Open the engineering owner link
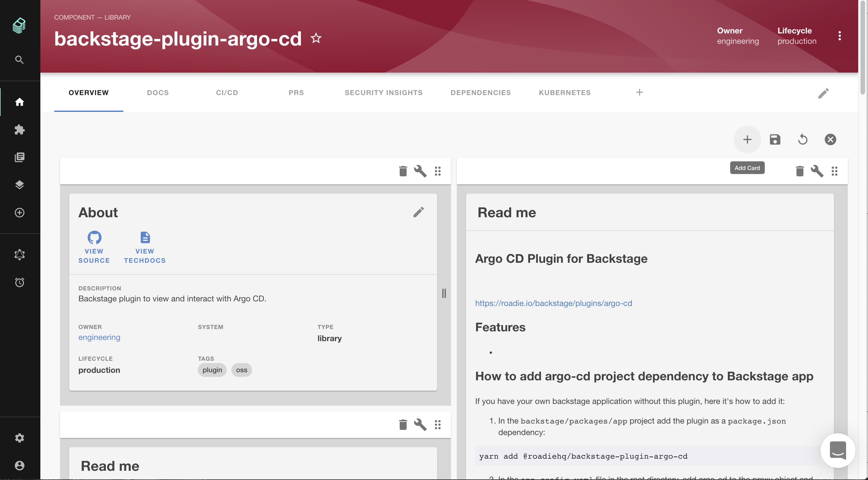Viewport: 868px width, 480px height. point(99,337)
